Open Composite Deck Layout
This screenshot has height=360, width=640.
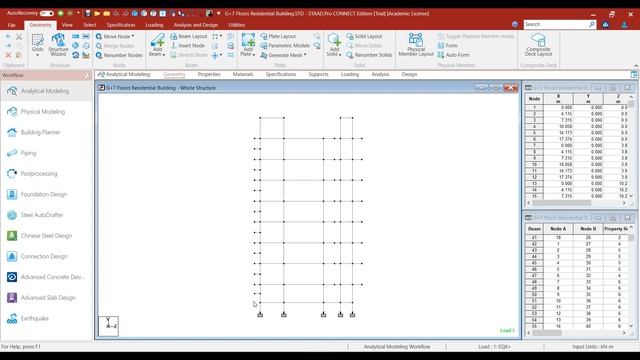point(538,45)
